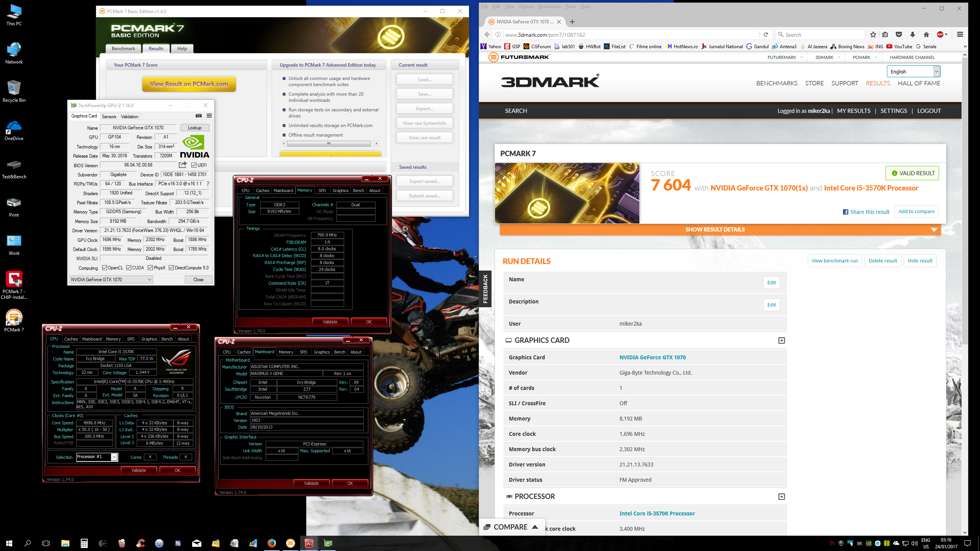
Task: Open the Recycle Bin desktop icon
Action: 14,92
